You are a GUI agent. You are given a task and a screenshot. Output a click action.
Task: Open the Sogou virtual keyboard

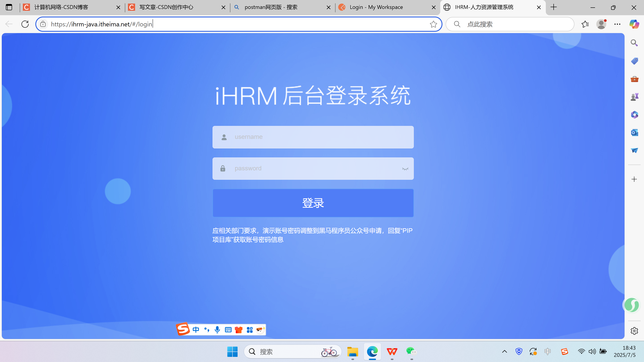228,330
